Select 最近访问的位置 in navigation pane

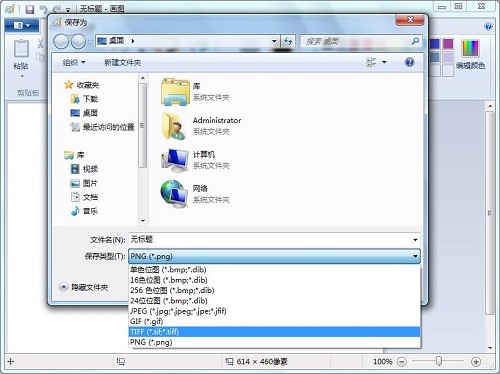pos(102,127)
